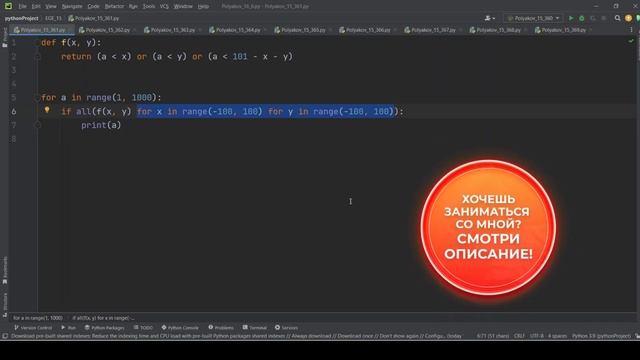The image size is (640, 360).
Task: Click the yellow updates icon beside search
Action: tap(628, 18)
